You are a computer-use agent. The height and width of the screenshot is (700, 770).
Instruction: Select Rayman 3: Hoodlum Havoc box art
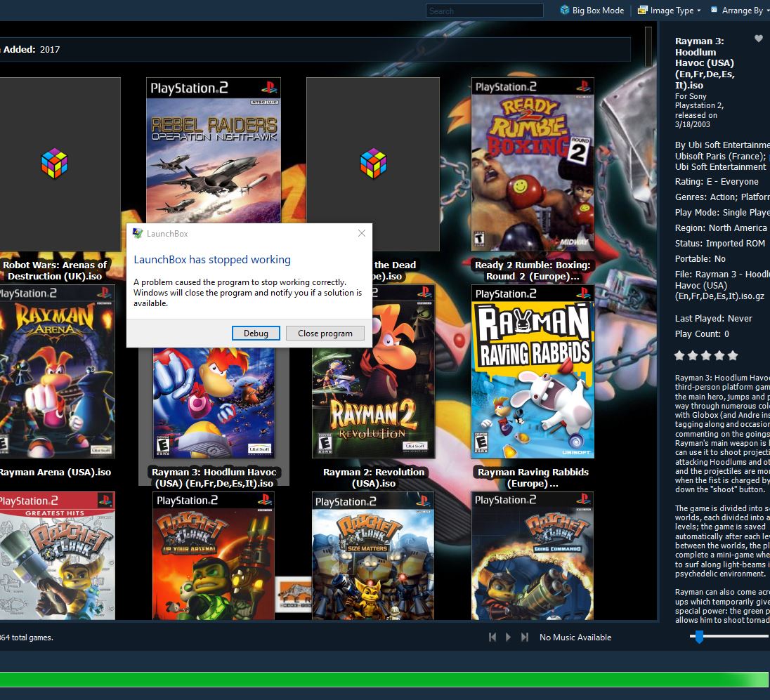click(214, 402)
